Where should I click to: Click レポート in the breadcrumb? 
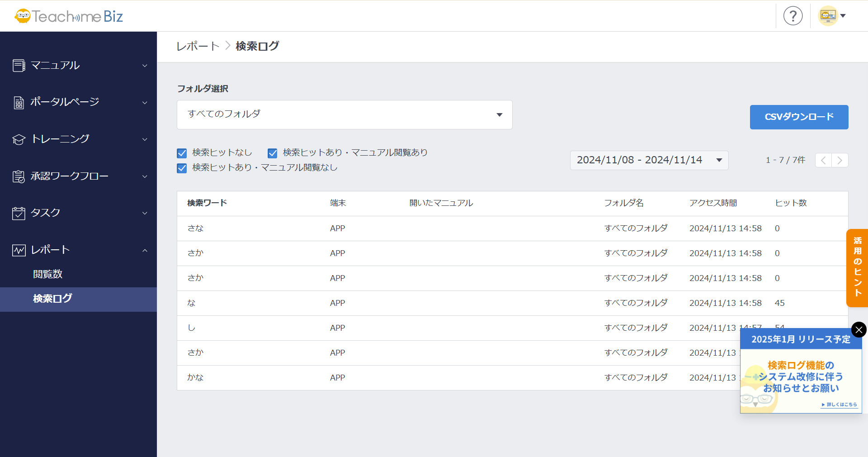pyautogui.click(x=198, y=46)
